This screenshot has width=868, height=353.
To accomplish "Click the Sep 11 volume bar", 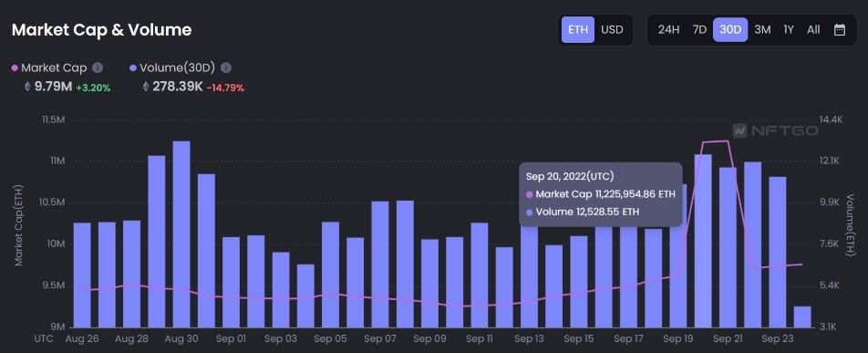I will pos(480,275).
